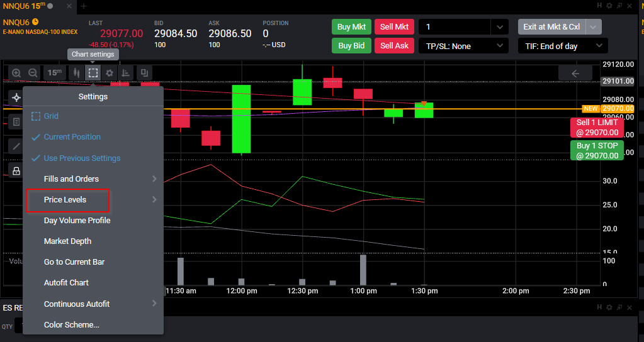
Task: Click the quantity field showing 1
Action: 455,26
